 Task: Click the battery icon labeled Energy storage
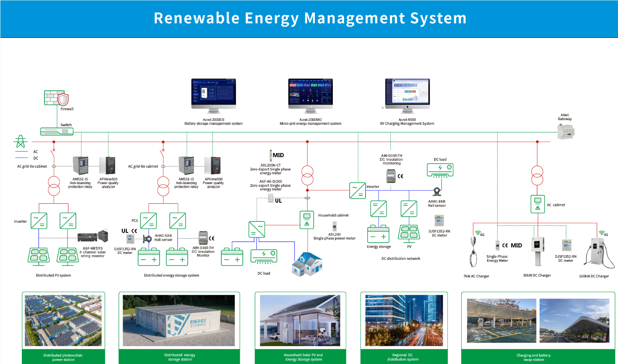point(378,234)
